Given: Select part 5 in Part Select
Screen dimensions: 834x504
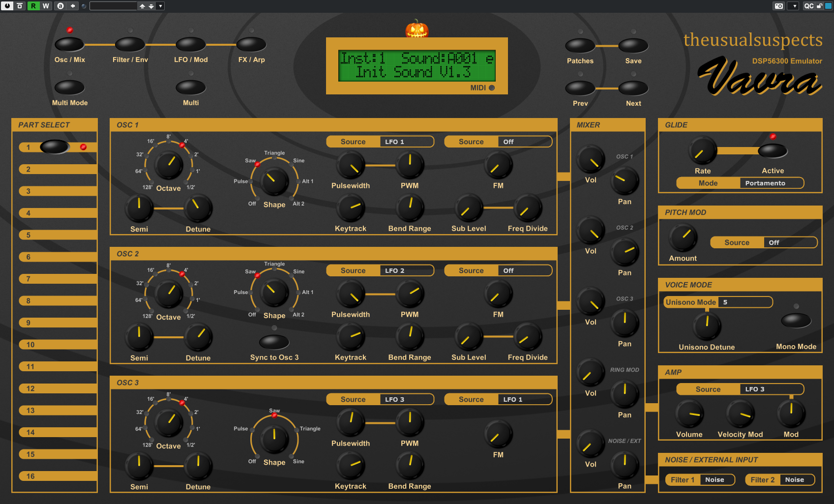Looking at the screenshot, I should click(58, 235).
